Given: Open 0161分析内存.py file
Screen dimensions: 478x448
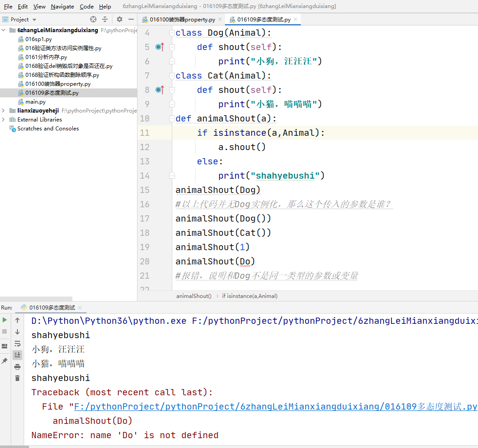Looking at the screenshot, I should pos(46,57).
